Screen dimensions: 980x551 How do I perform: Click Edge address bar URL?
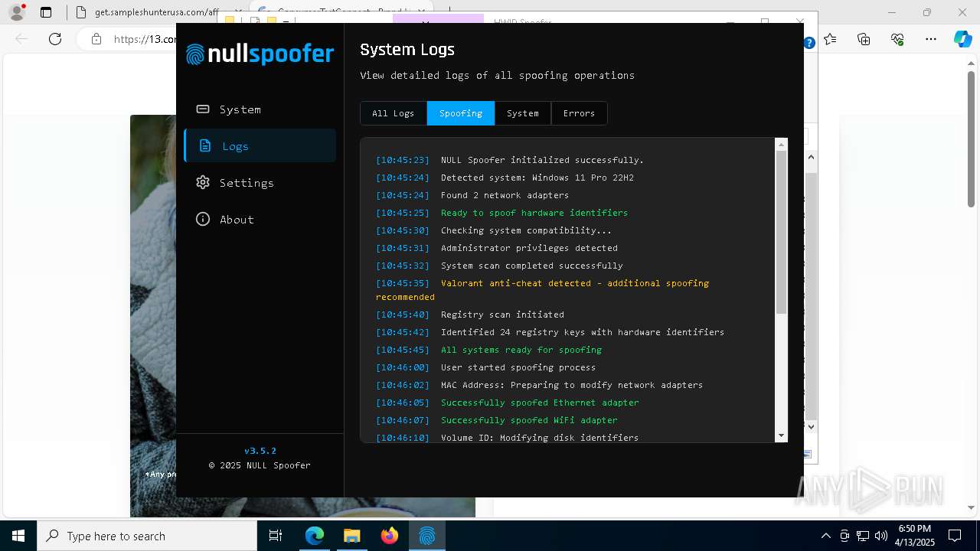point(145,39)
